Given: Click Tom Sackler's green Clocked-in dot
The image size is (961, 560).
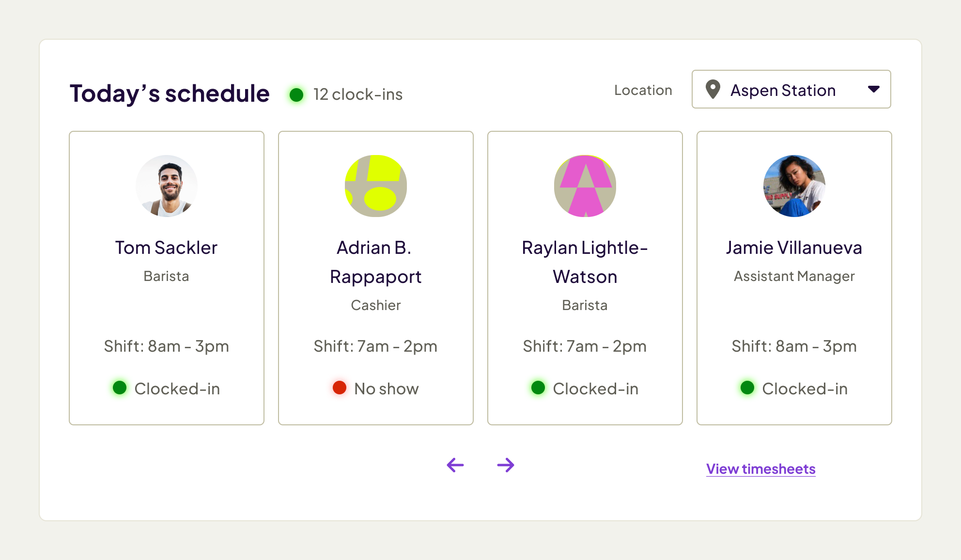Looking at the screenshot, I should click(x=120, y=388).
